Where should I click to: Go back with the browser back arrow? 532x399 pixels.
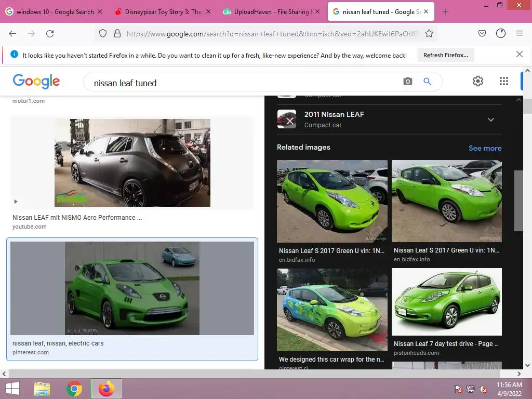click(x=12, y=34)
